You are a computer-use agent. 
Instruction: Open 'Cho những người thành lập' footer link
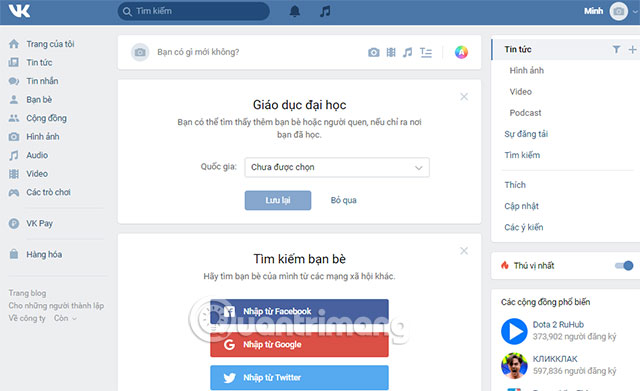[56, 306]
